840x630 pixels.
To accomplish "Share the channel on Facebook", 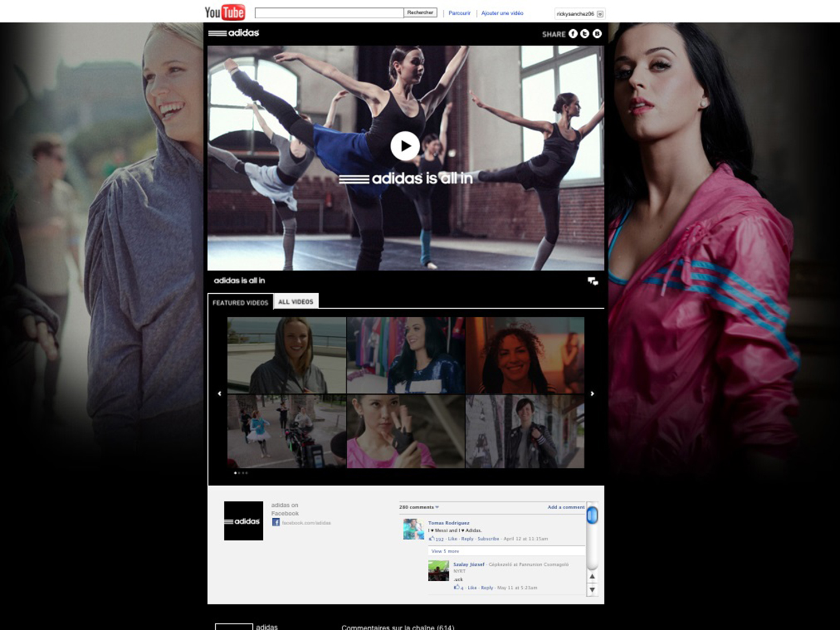I will (573, 34).
